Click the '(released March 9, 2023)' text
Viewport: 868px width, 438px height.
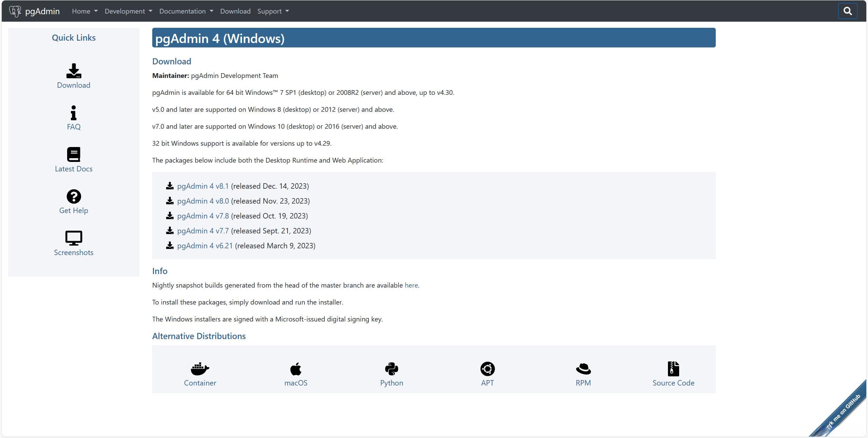(275, 246)
